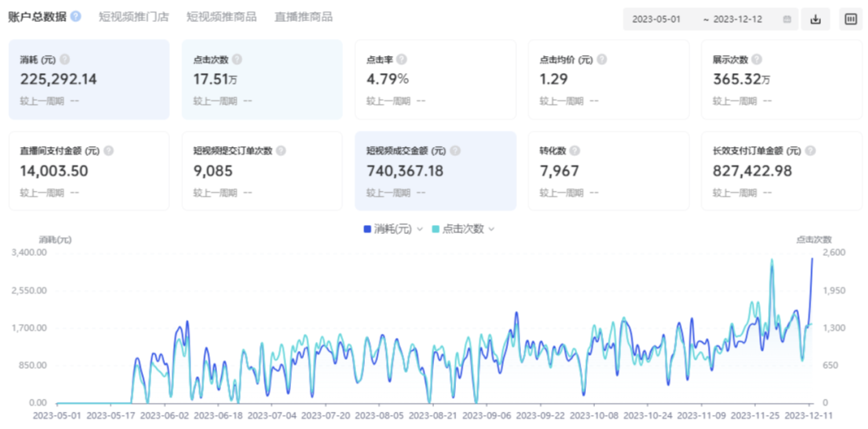This screenshot has height=429, width=868.
Task: Click help icon next to 长效支付订单金额 (元)
Action: (x=810, y=151)
